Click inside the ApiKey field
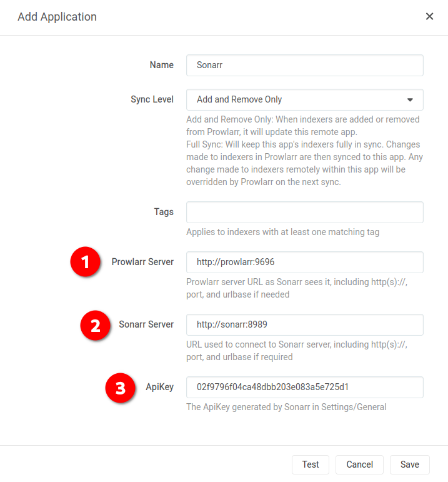Screen dimensions: 448x482 click(x=304, y=387)
